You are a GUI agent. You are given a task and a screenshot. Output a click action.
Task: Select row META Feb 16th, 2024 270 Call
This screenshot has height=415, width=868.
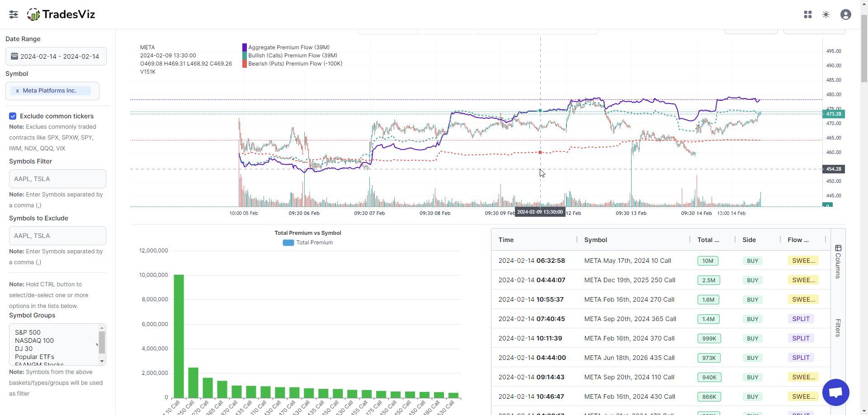coord(661,299)
